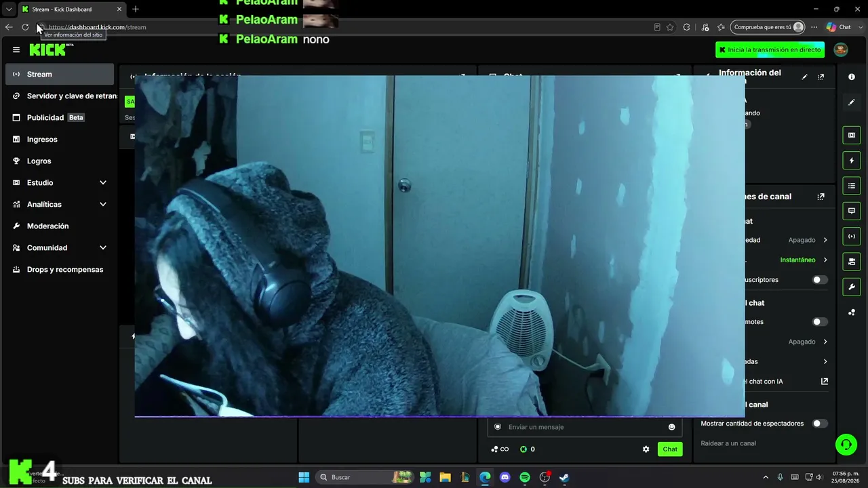Click Comprueba que eres tú profile button

click(x=768, y=27)
